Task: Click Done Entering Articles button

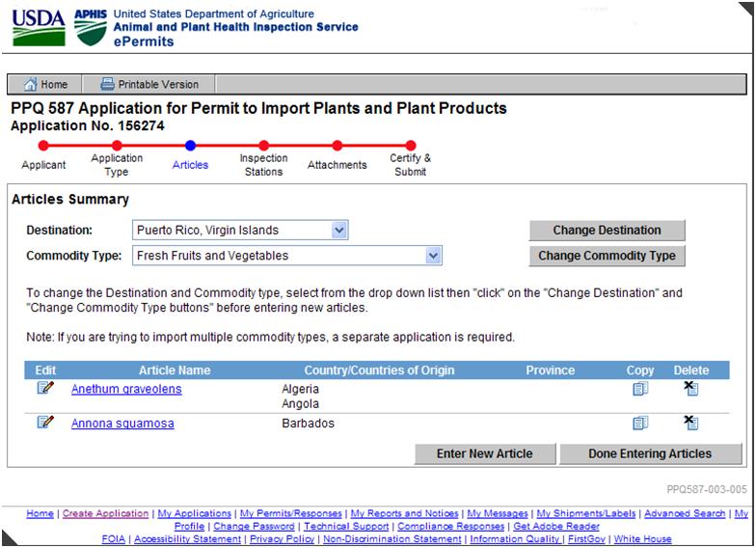Action: [650, 453]
